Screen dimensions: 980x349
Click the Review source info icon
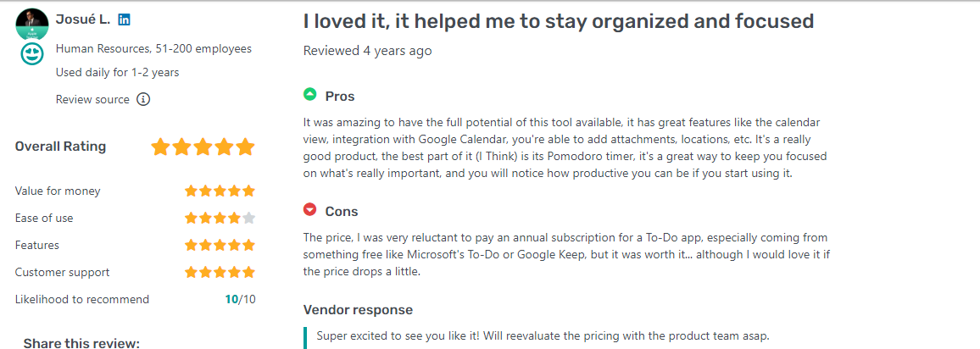click(x=143, y=100)
